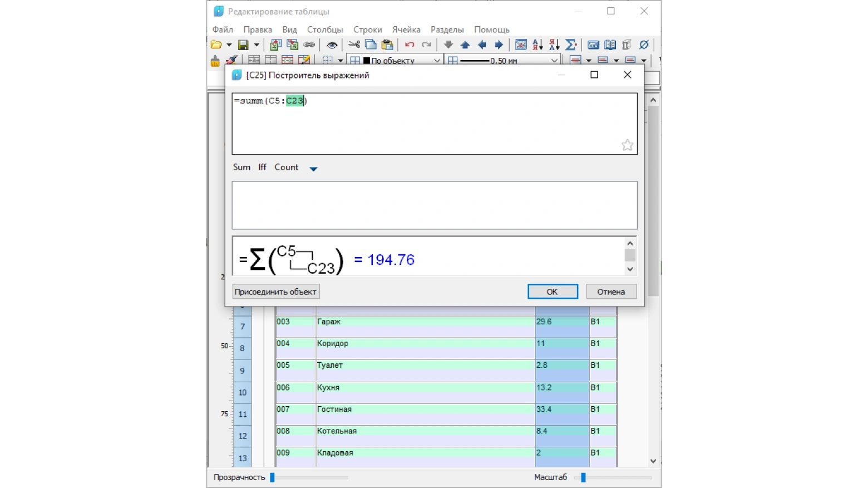
Task: Click the ascending sort icon
Action: pyautogui.click(x=537, y=45)
